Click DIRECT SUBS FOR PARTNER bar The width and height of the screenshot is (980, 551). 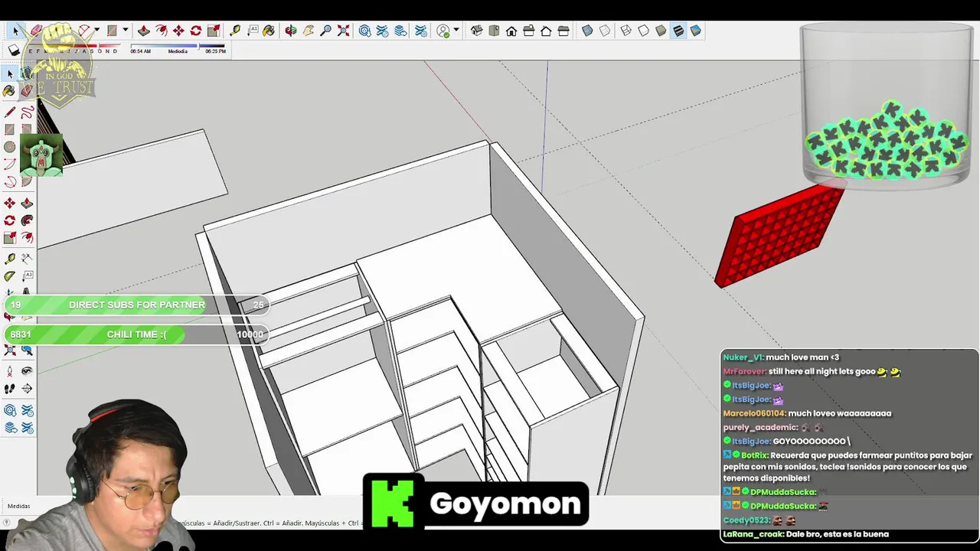(x=136, y=305)
